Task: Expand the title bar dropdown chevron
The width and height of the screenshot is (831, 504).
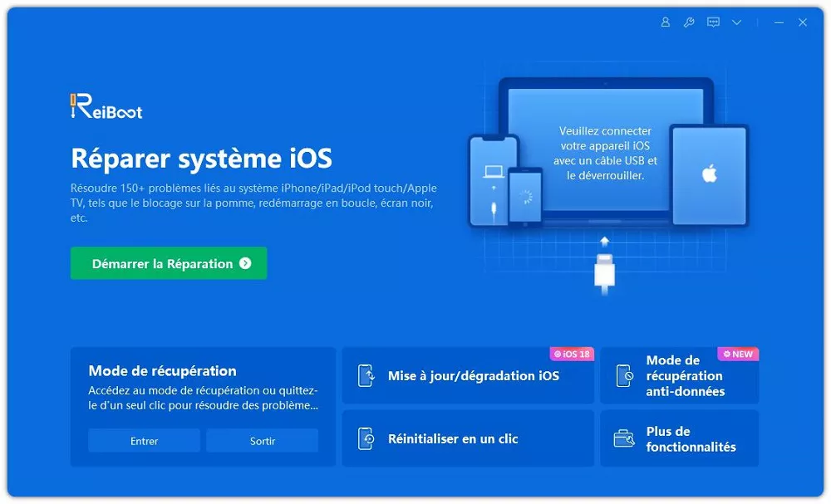Action: (736, 22)
